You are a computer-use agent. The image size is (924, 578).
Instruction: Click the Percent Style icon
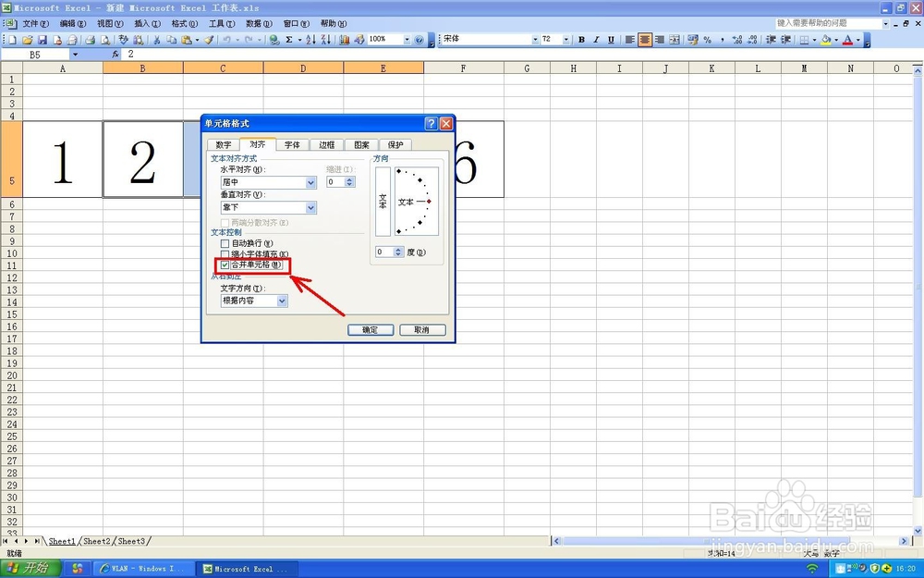click(707, 40)
